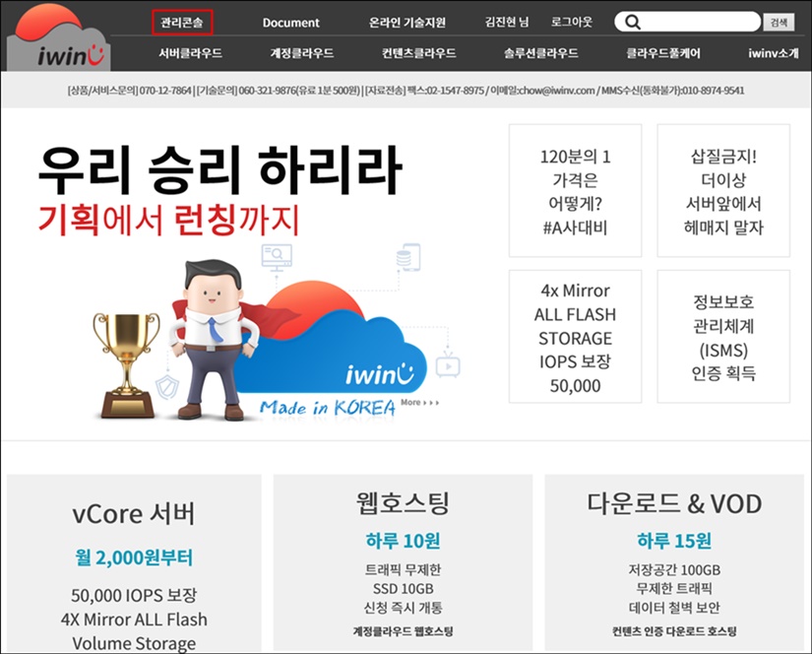
Task: Click user name 김진현 님
Action: (507, 22)
